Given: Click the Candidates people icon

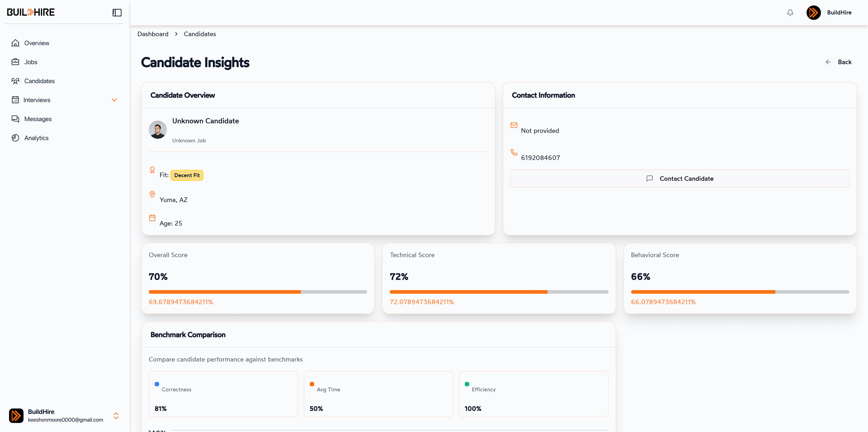Looking at the screenshot, I should pos(15,81).
